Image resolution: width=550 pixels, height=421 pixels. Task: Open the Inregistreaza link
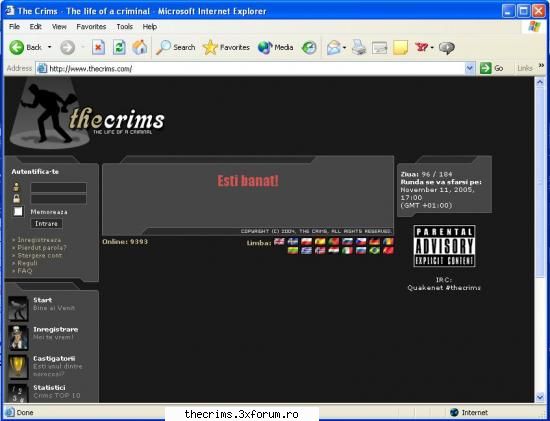coord(39,240)
